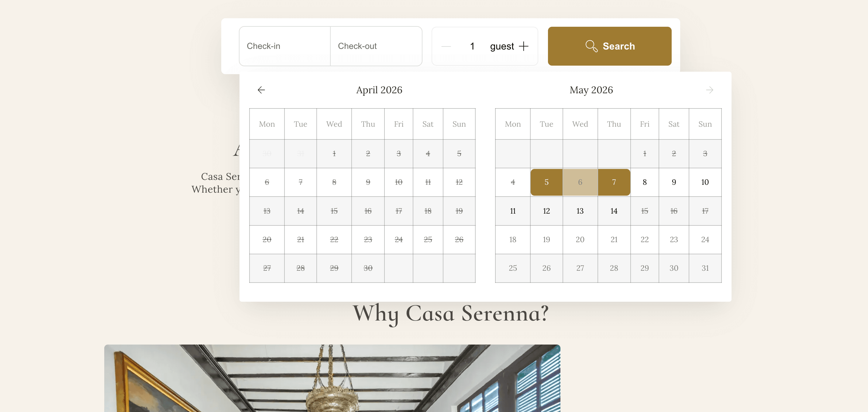Click the right arrow to view June 2026
The image size is (868, 412).
(x=709, y=90)
